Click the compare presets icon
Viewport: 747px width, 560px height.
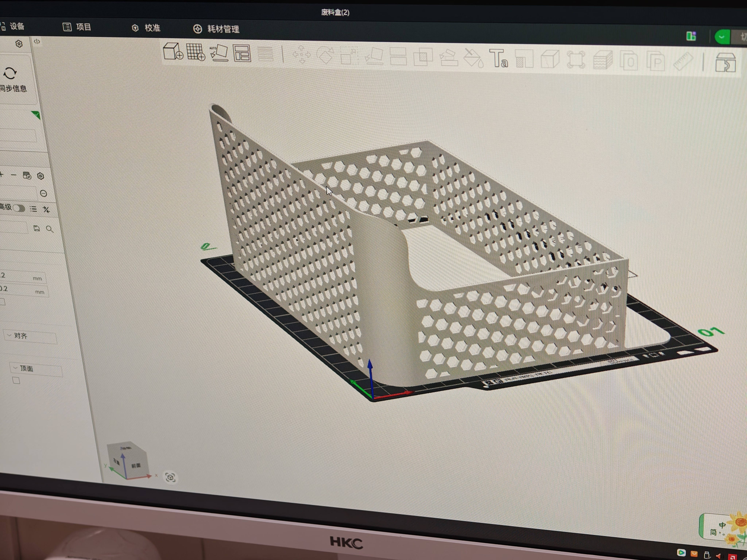[x=46, y=210]
